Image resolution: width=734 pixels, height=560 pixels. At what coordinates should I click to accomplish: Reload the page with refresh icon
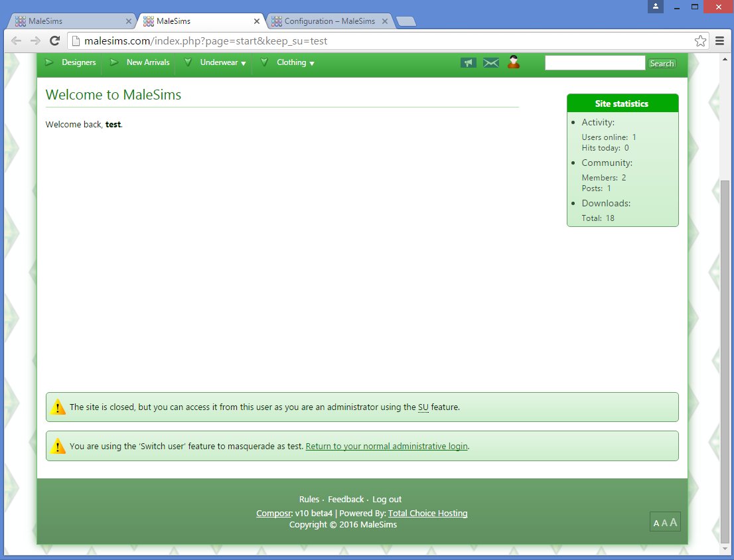[x=55, y=40]
